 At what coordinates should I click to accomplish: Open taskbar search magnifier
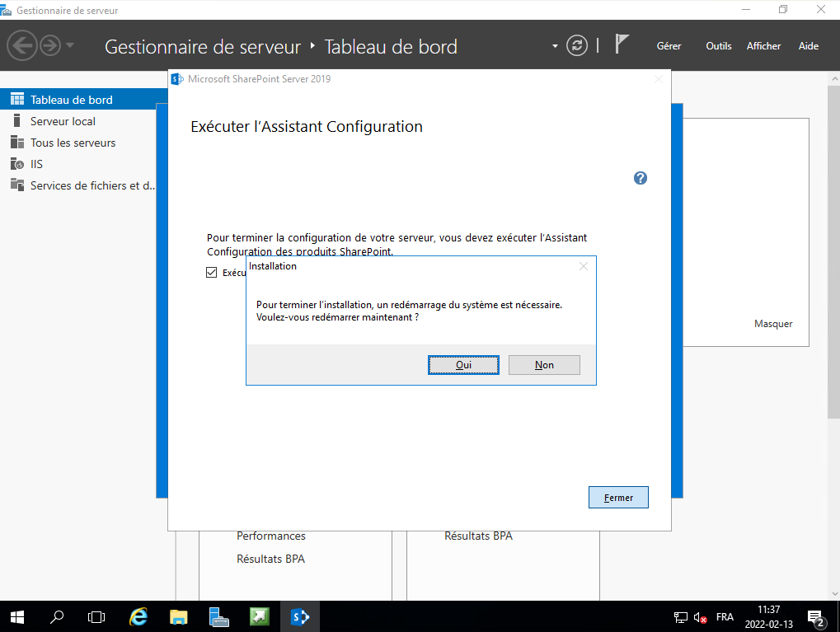click(57, 617)
